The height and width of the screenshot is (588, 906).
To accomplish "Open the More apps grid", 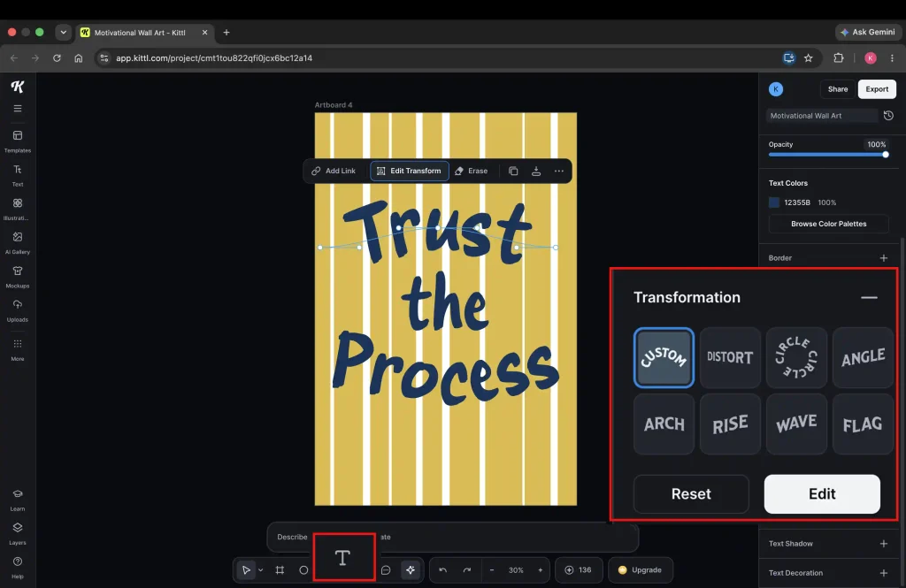I will [x=18, y=349].
